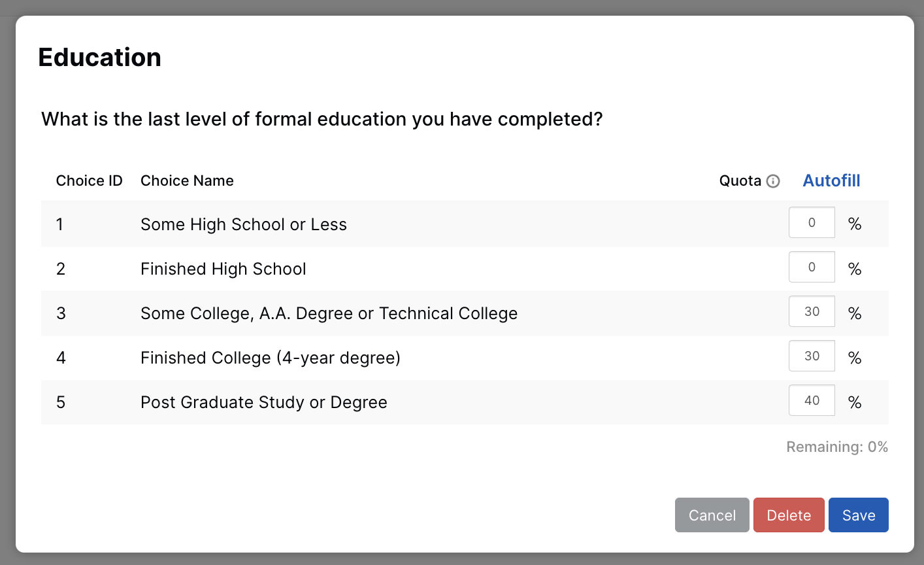Click the Finished High School choice name
Screen dimensions: 924x565
(223, 269)
